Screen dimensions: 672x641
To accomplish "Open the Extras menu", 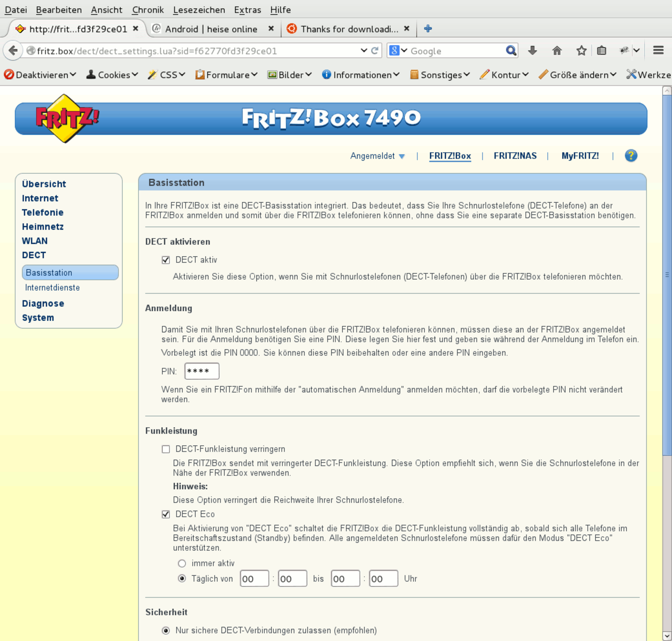I will pos(248,9).
